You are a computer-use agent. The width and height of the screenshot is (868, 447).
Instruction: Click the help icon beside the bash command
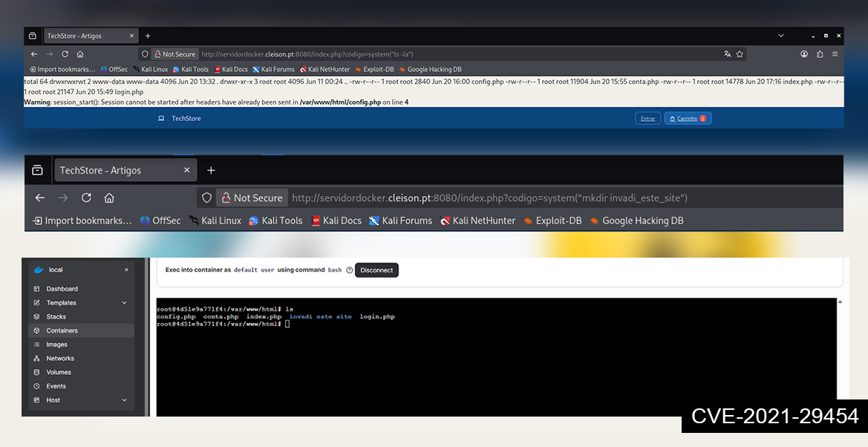coord(349,270)
